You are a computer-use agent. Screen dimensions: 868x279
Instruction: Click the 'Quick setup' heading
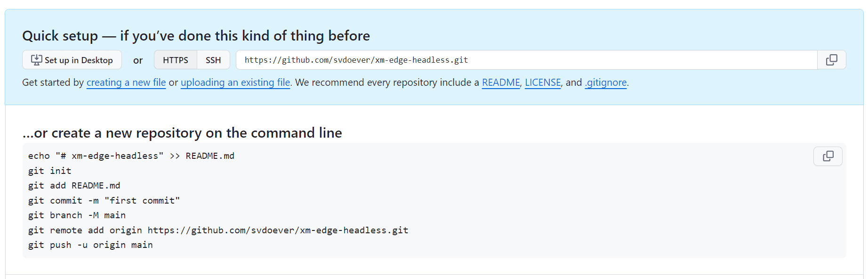(x=196, y=36)
